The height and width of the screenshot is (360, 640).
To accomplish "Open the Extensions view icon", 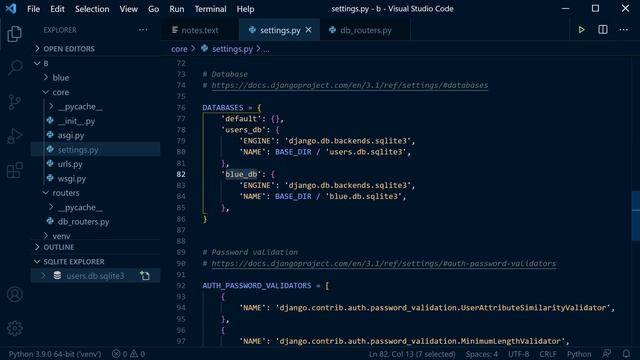I will (15, 170).
